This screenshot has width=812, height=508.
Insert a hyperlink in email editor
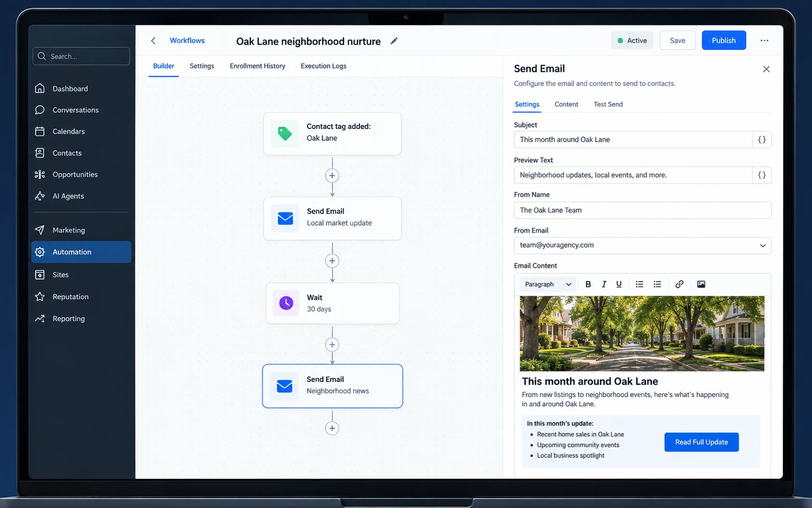679,284
